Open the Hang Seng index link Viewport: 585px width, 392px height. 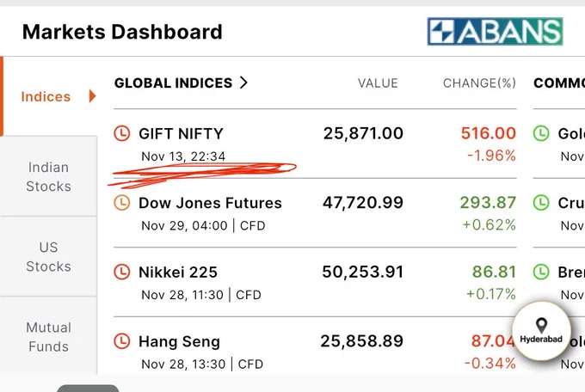point(179,341)
